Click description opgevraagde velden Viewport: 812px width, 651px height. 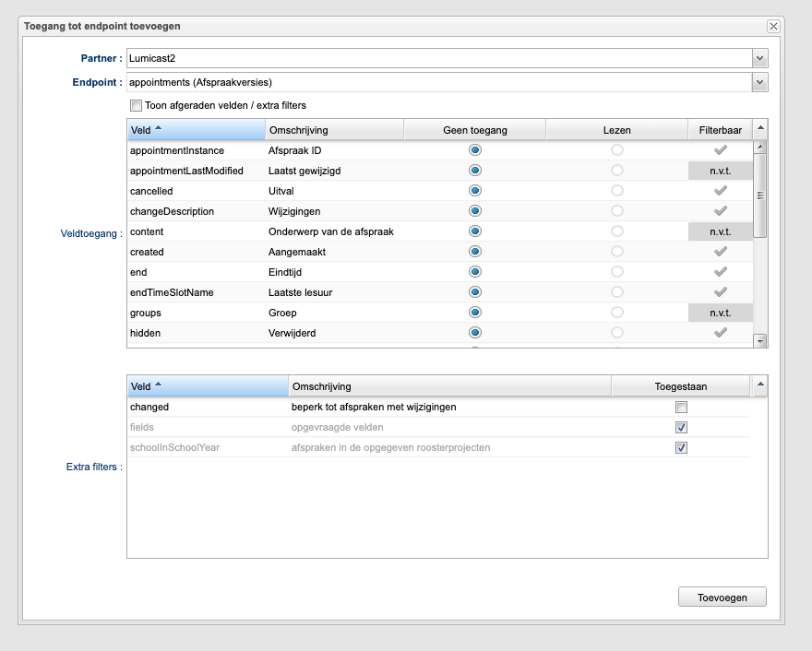(x=337, y=428)
